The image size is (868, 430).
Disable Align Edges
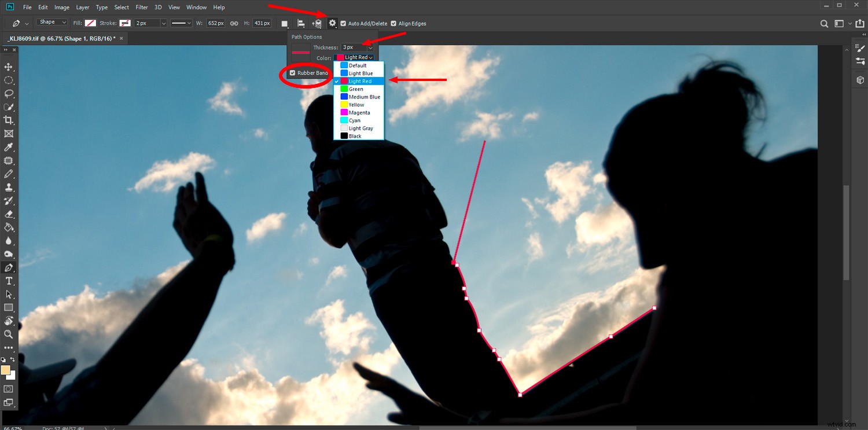[x=393, y=24]
